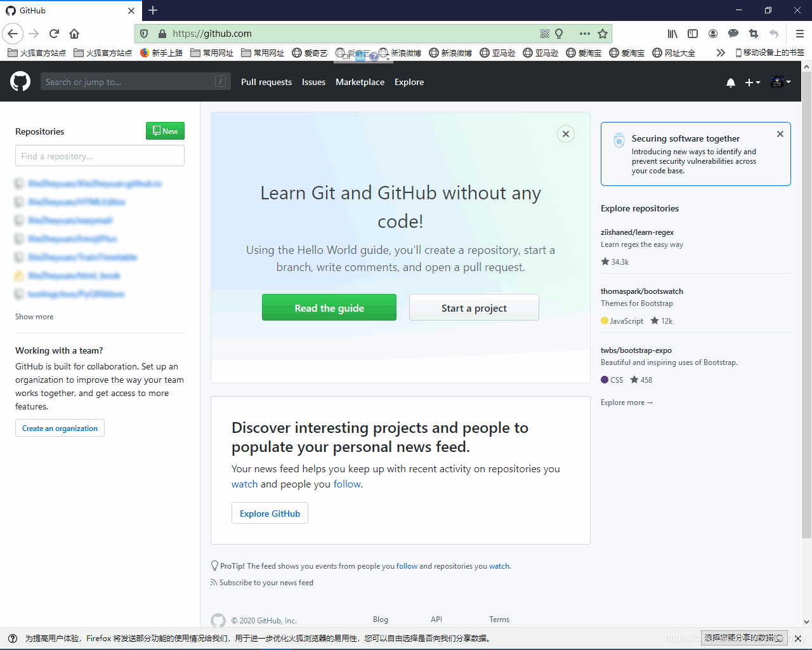Open twbs/bootstrap-expo repository
This screenshot has width=812, height=650.
[x=636, y=350]
